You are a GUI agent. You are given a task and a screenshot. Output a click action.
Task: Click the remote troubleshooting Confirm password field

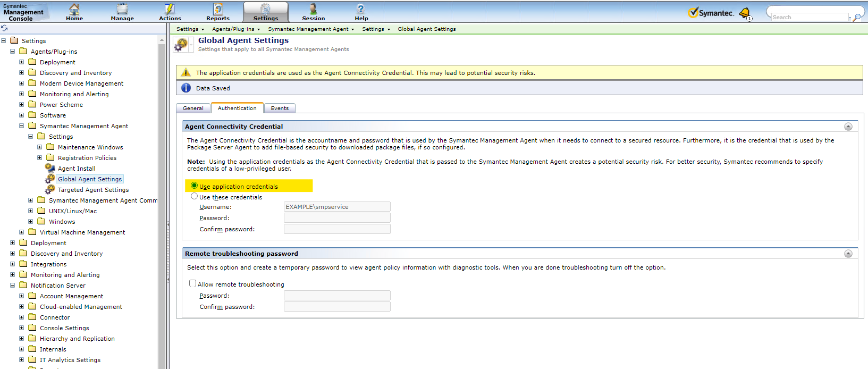(x=337, y=307)
